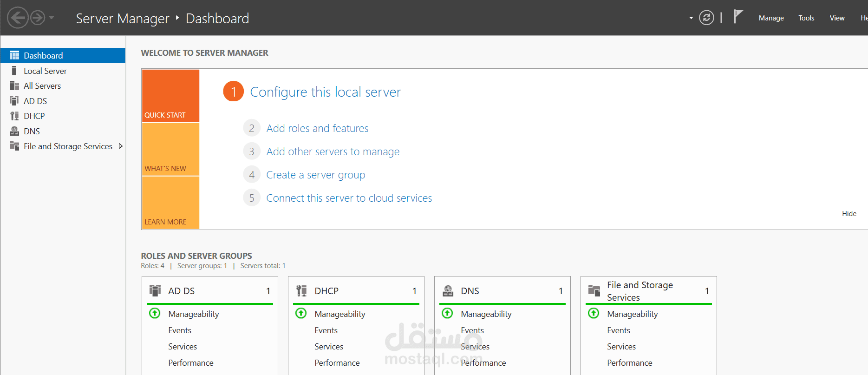Select the WHAT'S NEW tile
Viewport: 868px width, 375px height.
tap(170, 150)
